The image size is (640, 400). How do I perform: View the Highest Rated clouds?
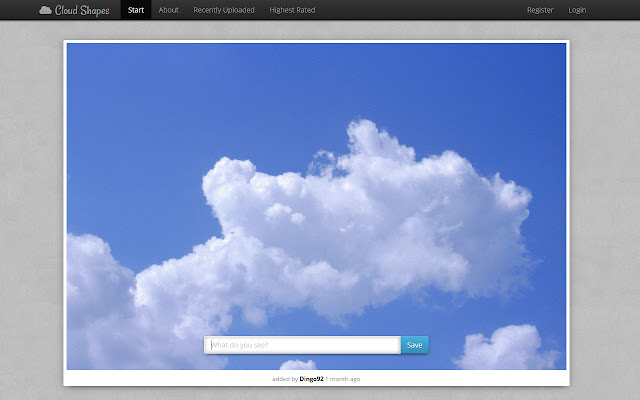pos(292,10)
